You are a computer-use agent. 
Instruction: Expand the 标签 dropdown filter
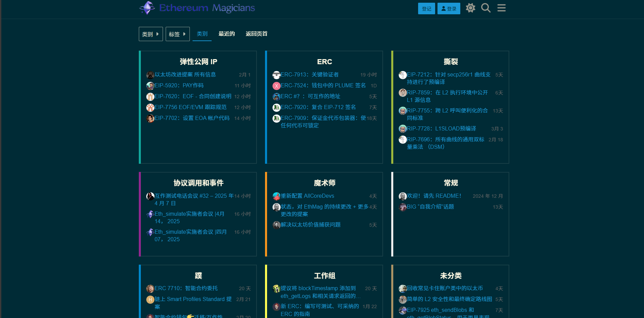(x=178, y=34)
